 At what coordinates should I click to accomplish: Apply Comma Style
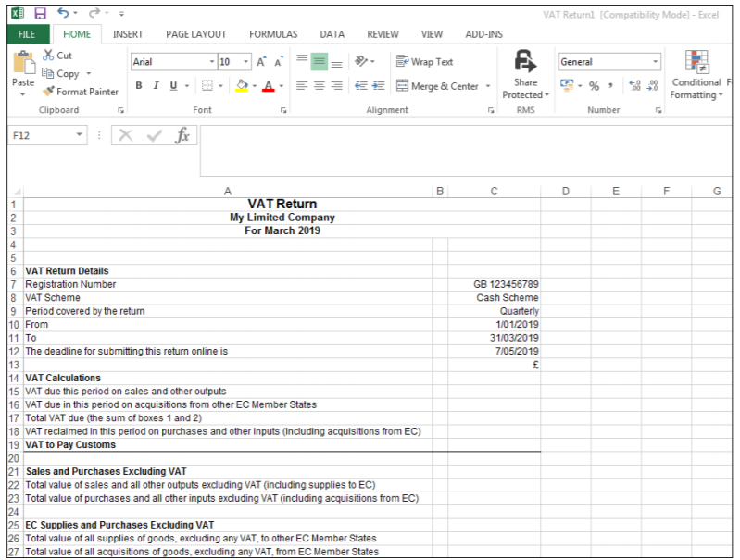click(x=610, y=86)
